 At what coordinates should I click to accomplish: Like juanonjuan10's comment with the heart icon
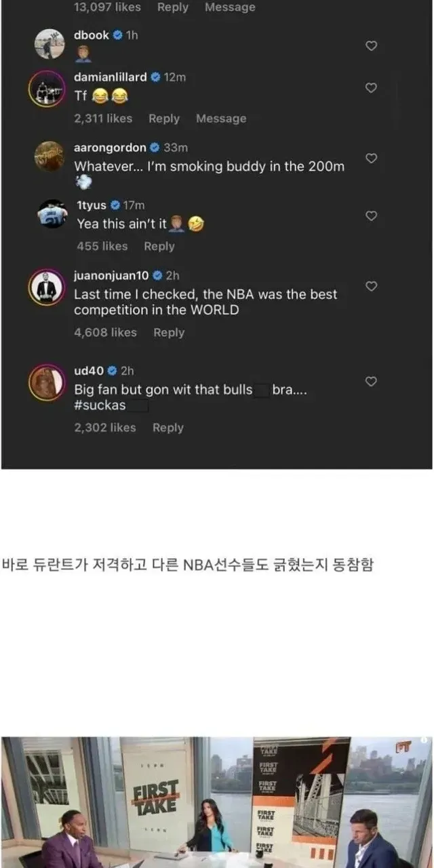click(371, 286)
